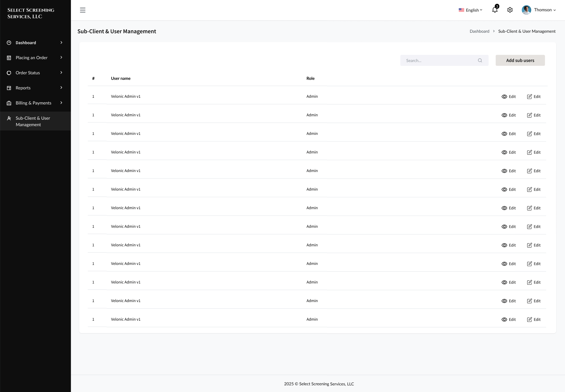Select Sub-Client & User Management sidebar item
The image size is (565, 392).
35,121
